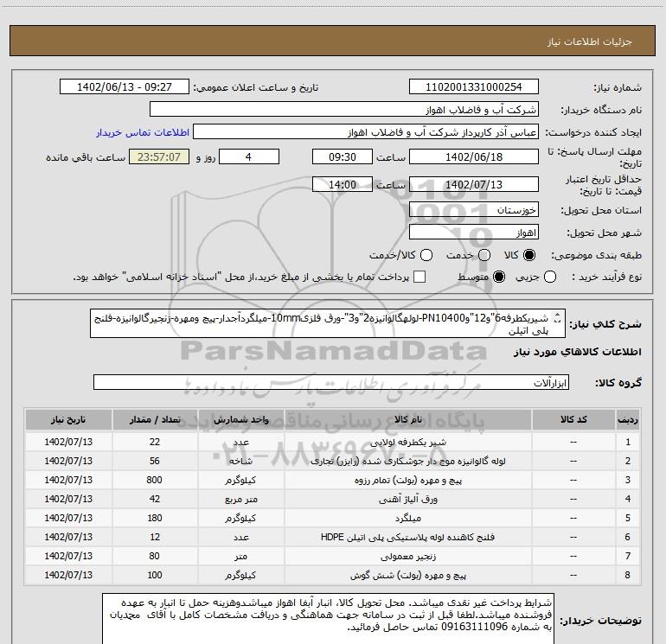This screenshot has width=666, height=644.
Task: Select the کالا radio button
Action: (x=529, y=256)
